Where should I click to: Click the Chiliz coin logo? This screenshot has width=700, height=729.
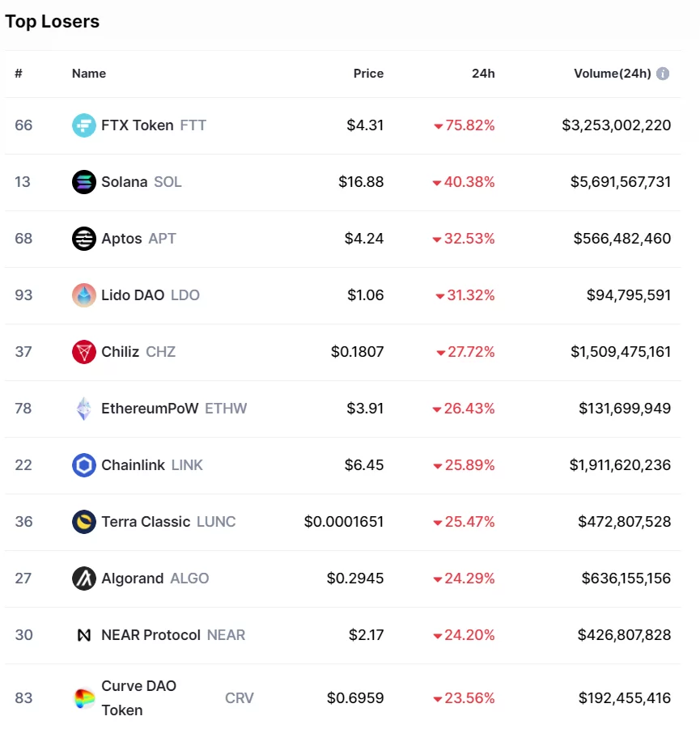84,352
